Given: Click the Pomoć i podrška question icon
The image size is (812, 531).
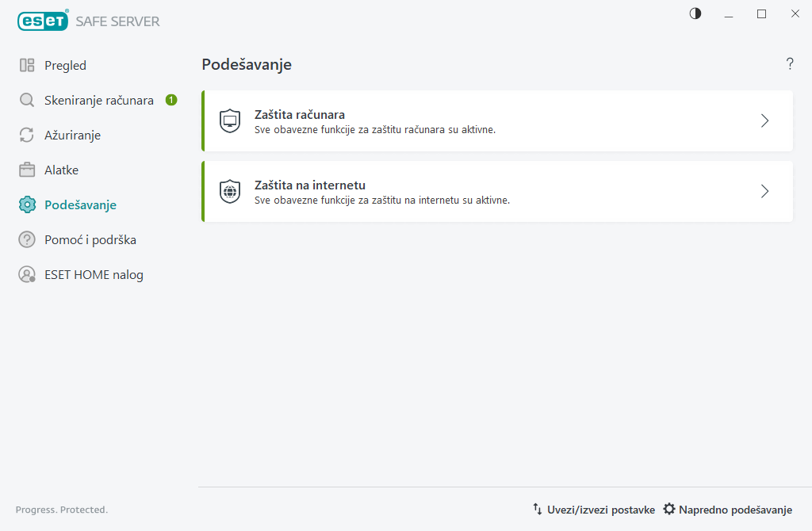Looking at the screenshot, I should (x=27, y=240).
